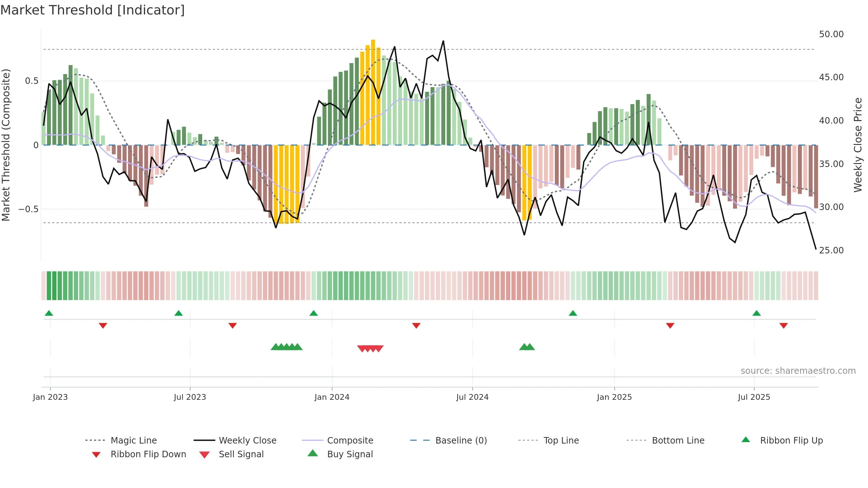Click the Ribbon Flip Up marker in late 2024

click(x=573, y=313)
